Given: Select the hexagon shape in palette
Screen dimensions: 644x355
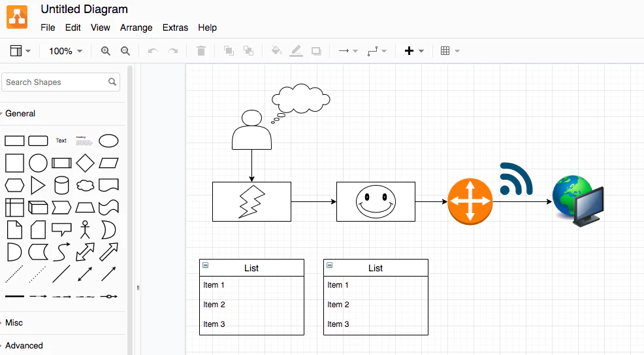Looking at the screenshot, I should pyautogui.click(x=14, y=185).
